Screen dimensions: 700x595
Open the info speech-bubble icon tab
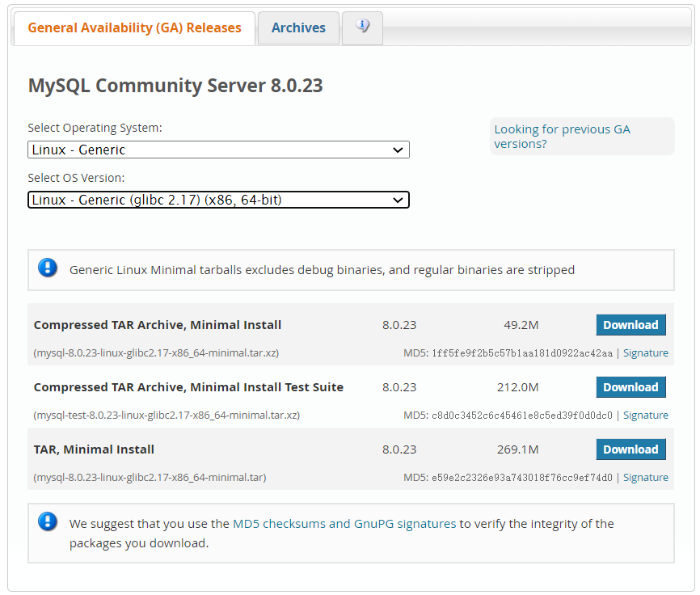click(x=362, y=27)
